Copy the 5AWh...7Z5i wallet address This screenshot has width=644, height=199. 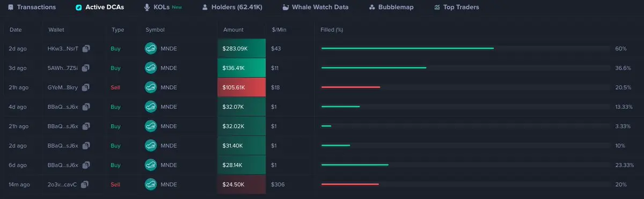click(x=86, y=68)
